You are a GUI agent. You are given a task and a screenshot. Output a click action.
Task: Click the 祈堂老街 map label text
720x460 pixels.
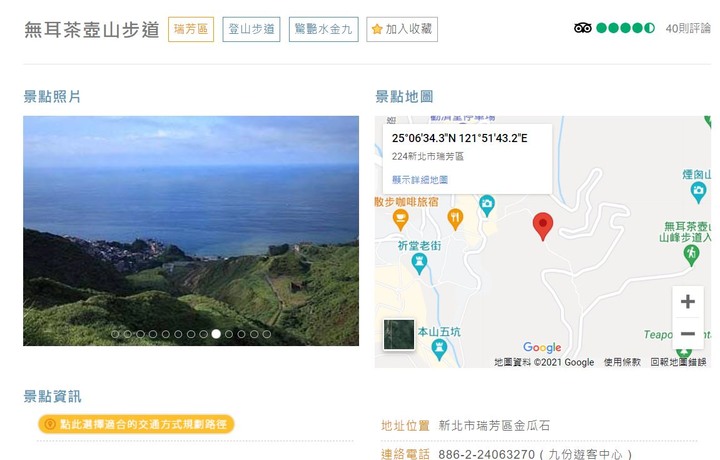(419, 246)
